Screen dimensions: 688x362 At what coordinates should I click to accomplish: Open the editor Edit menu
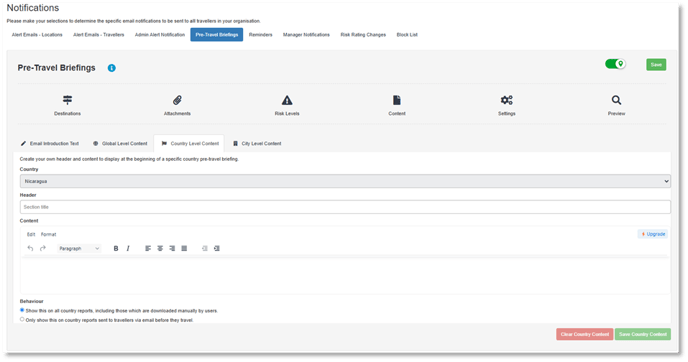(31, 234)
